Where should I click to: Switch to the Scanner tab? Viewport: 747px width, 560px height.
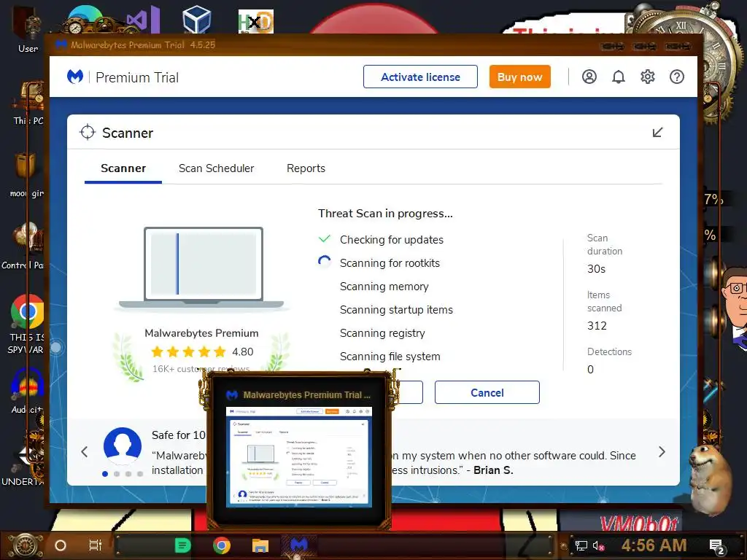pyautogui.click(x=123, y=168)
